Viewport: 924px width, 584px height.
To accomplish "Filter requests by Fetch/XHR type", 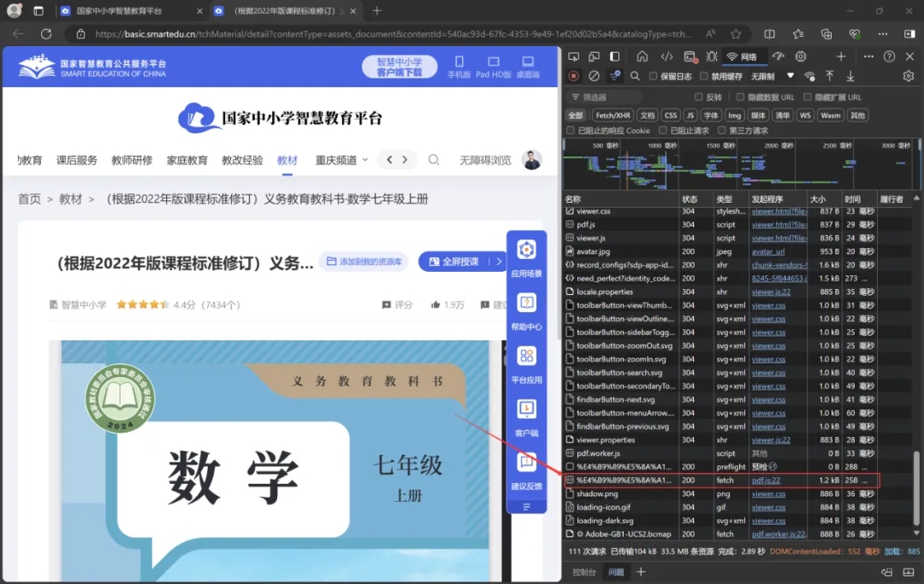I will tap(613, 115).
